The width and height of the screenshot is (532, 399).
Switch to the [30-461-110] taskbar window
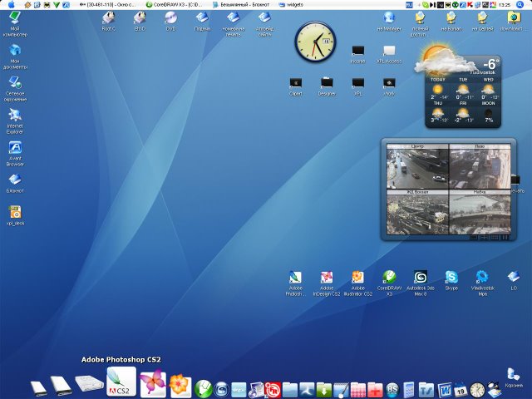pos(107,5)
